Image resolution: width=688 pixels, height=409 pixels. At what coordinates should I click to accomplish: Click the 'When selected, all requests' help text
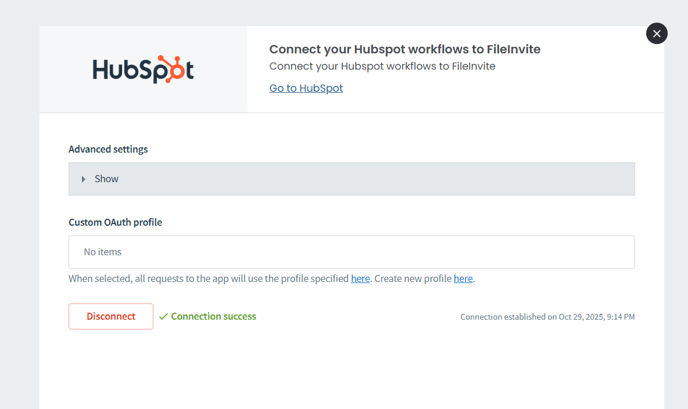point(208,279)
